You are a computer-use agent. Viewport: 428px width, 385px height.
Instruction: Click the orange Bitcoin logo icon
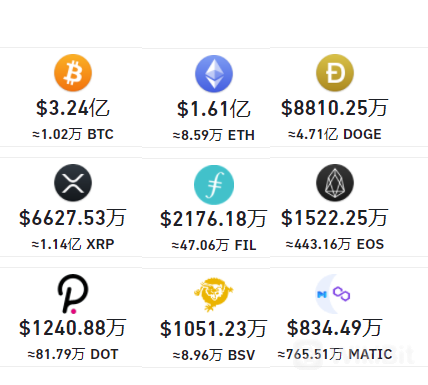(x=73, y=73)
